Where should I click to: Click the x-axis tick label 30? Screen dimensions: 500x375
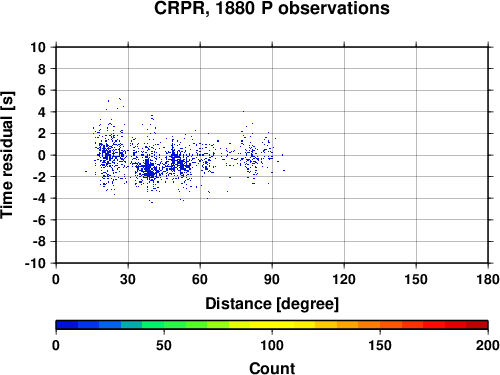point(128,279)
